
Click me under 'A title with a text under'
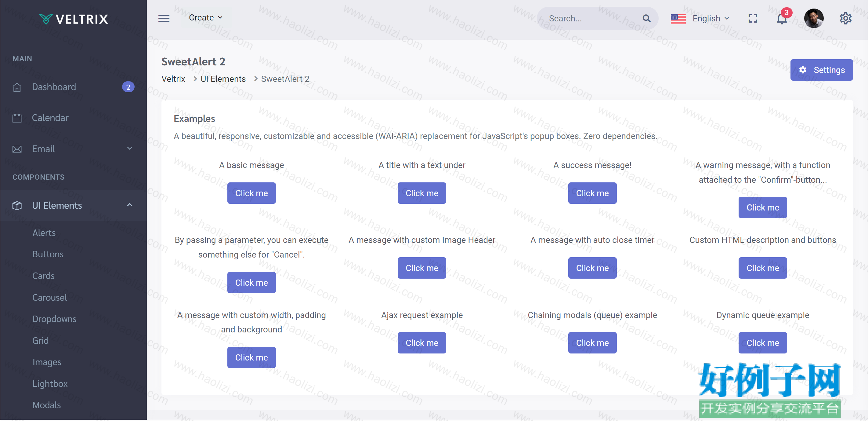tap(422, 193)
